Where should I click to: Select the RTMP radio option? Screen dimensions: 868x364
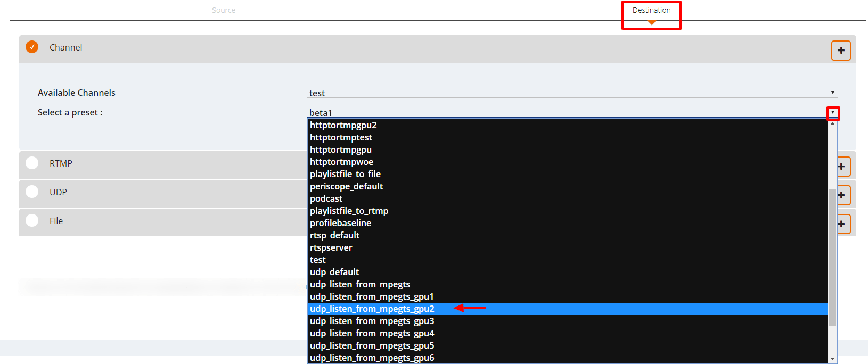[x=32, y=163]
